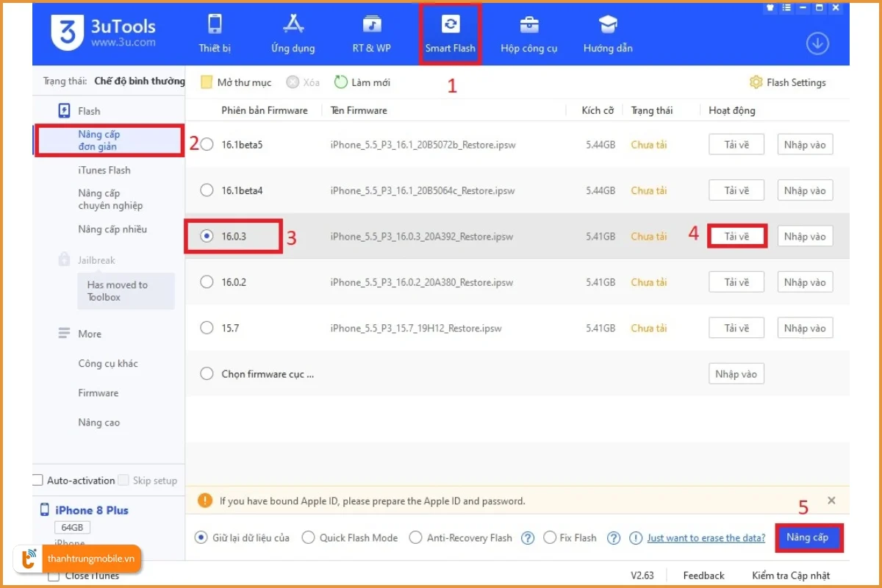Dismiss the Apple ID notice bar

click(831, 501)
